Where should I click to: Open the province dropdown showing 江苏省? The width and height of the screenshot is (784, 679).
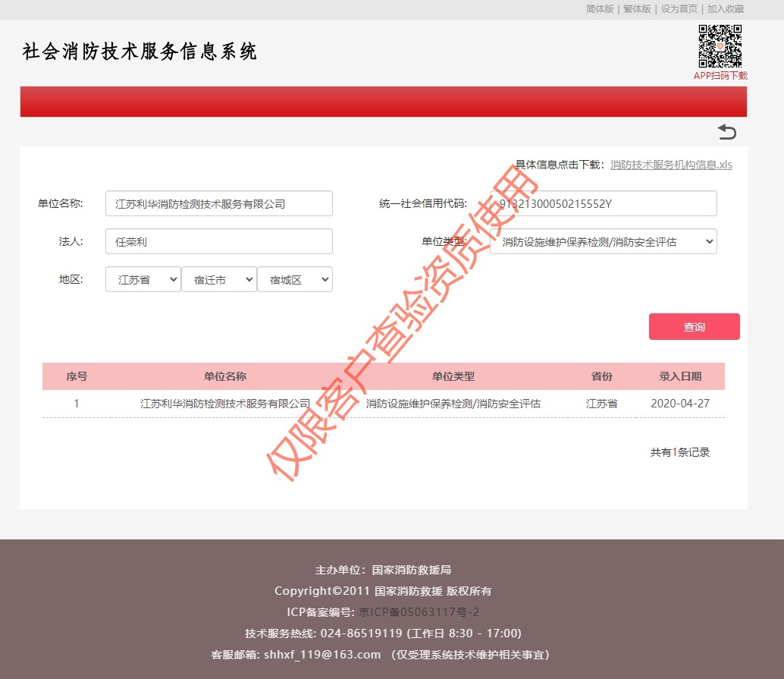click(143, 279)
